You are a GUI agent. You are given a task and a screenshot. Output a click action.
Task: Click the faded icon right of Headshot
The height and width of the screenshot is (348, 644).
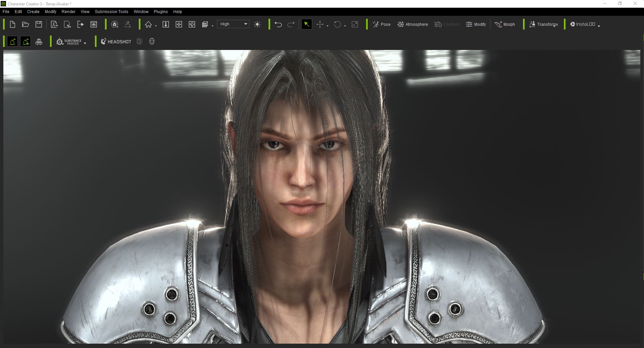point(139,42)
